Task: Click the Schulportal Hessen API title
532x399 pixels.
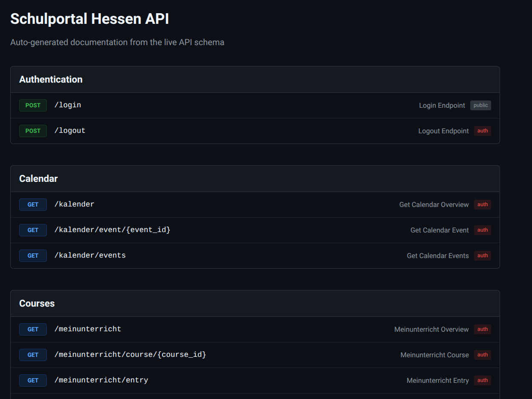Action: coord(89,19)
